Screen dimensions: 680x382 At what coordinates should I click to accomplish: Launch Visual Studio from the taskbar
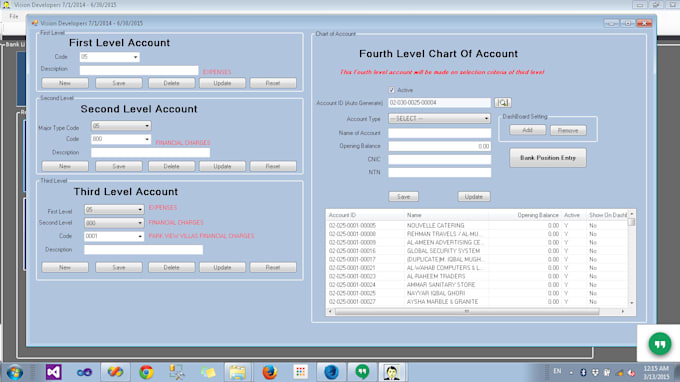coord(53,372)
